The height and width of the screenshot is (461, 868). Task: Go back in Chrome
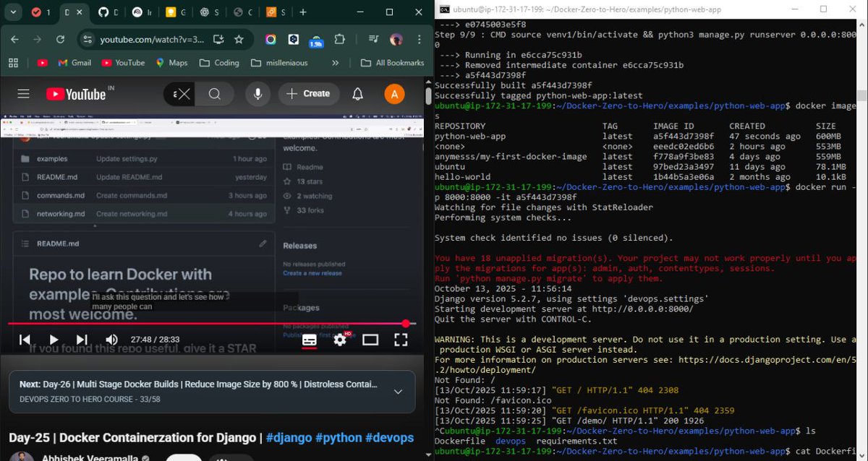(15, 39)
